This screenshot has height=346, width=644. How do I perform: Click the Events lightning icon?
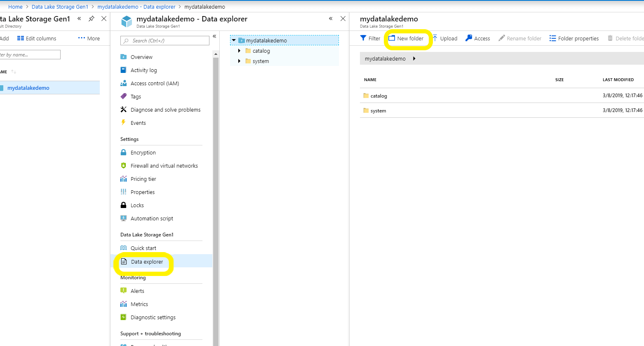(x=123, y=122)
